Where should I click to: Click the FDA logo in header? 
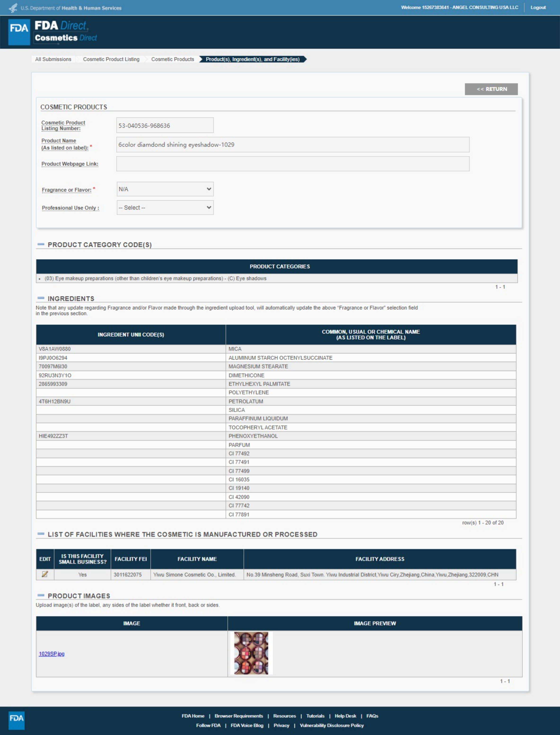[19, 32]
